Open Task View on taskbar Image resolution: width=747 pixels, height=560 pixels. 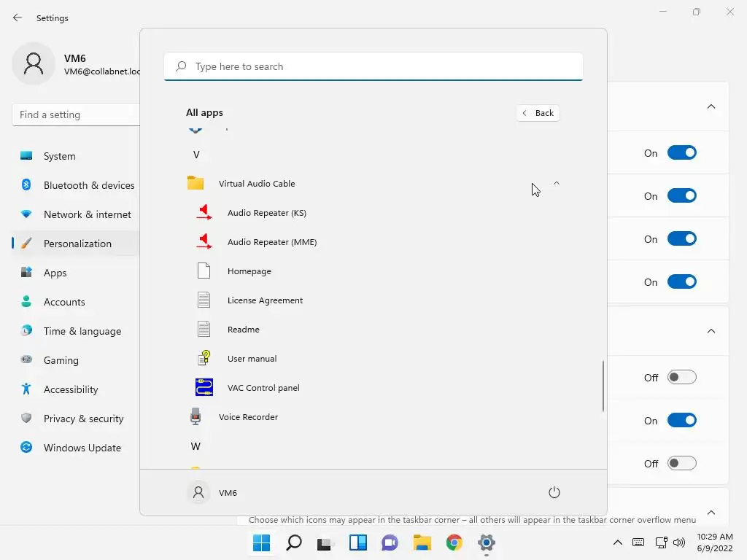325,542
